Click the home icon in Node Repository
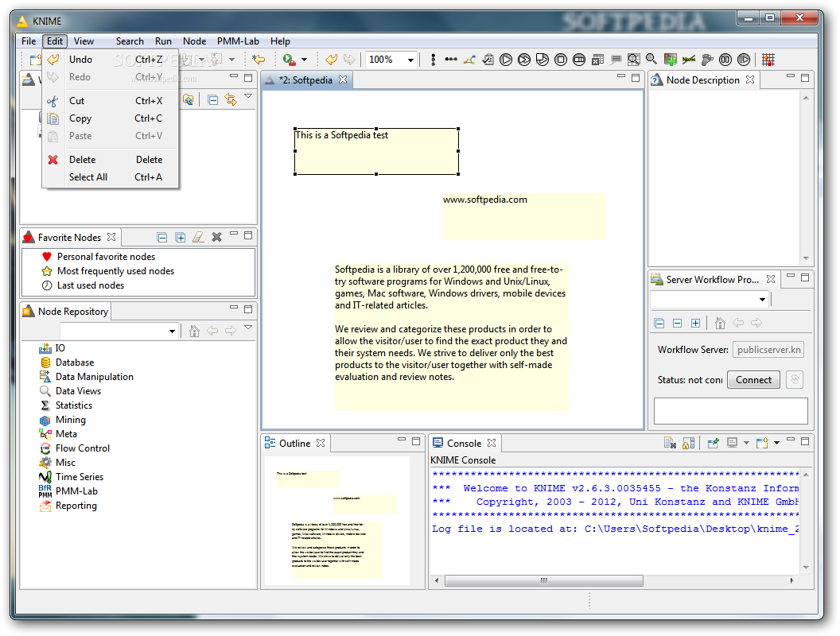Viewport: 840px width, 636px height. pos(194,331)
